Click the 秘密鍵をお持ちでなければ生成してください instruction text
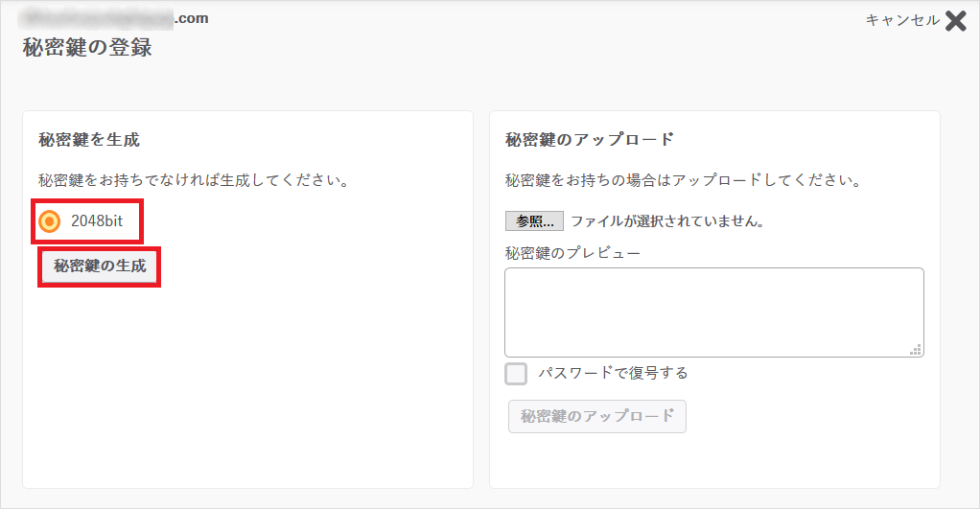Screen dimensions: 980x509 point(193,180)
